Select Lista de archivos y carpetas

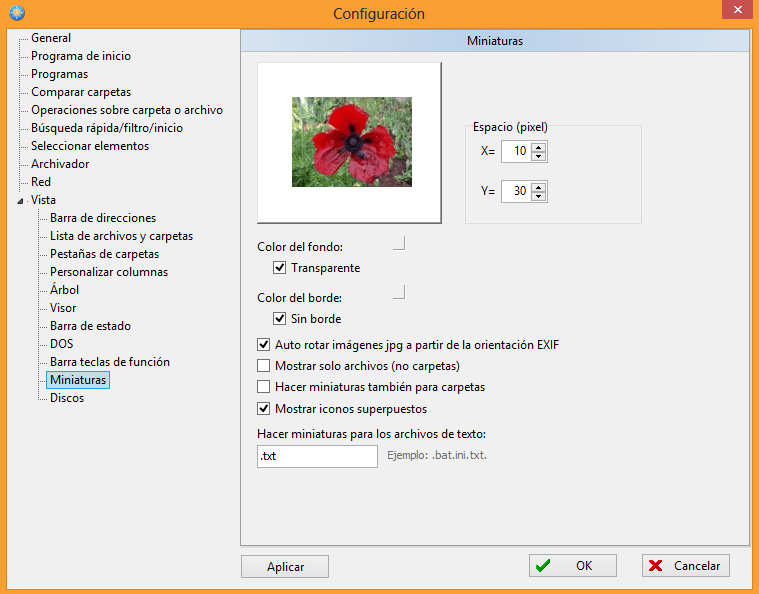121,236
